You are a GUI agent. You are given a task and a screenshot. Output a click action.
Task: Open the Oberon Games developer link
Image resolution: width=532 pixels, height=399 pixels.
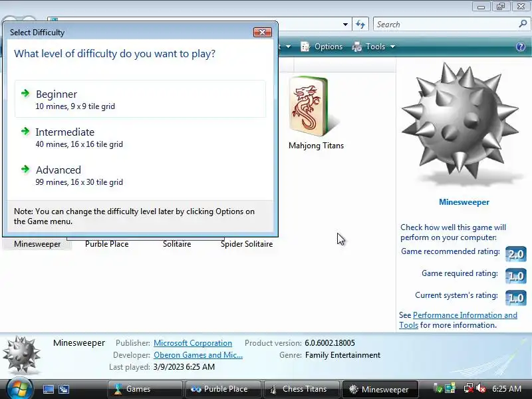click(x=198, y=355)
